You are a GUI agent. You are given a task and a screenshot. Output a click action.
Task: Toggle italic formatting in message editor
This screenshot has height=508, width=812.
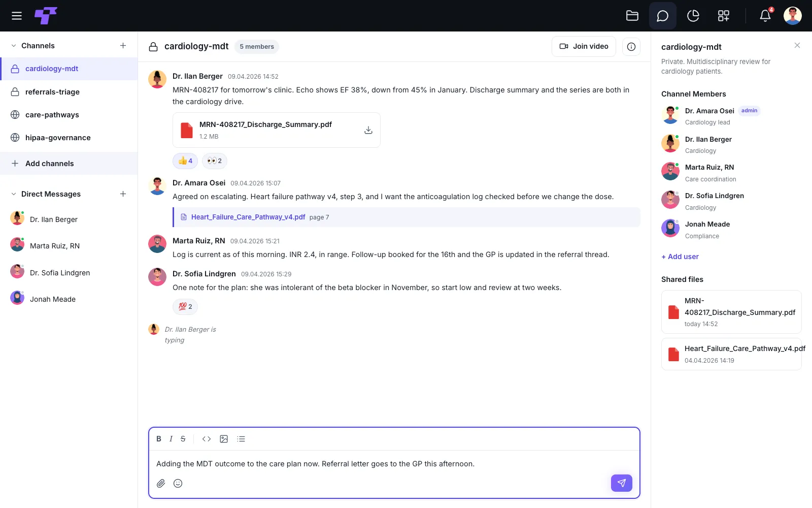point(171,439)
